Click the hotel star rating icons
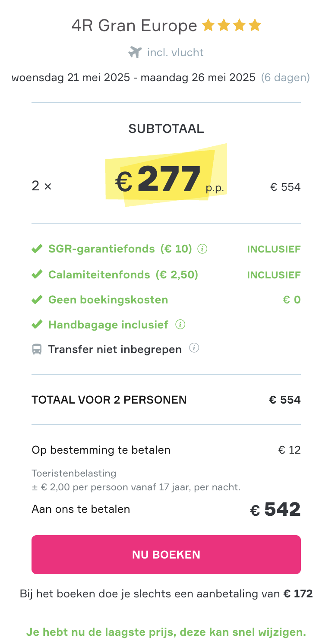Image resolution: width=335 pixels, height=644 pixels. pos(232,26)
